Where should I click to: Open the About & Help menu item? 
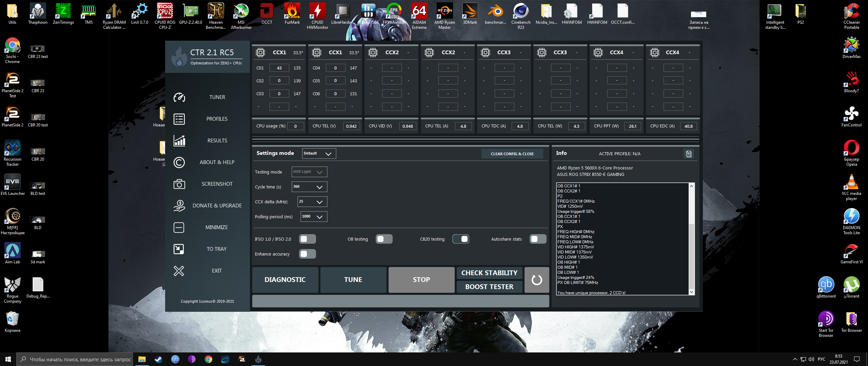click(217, 162)
